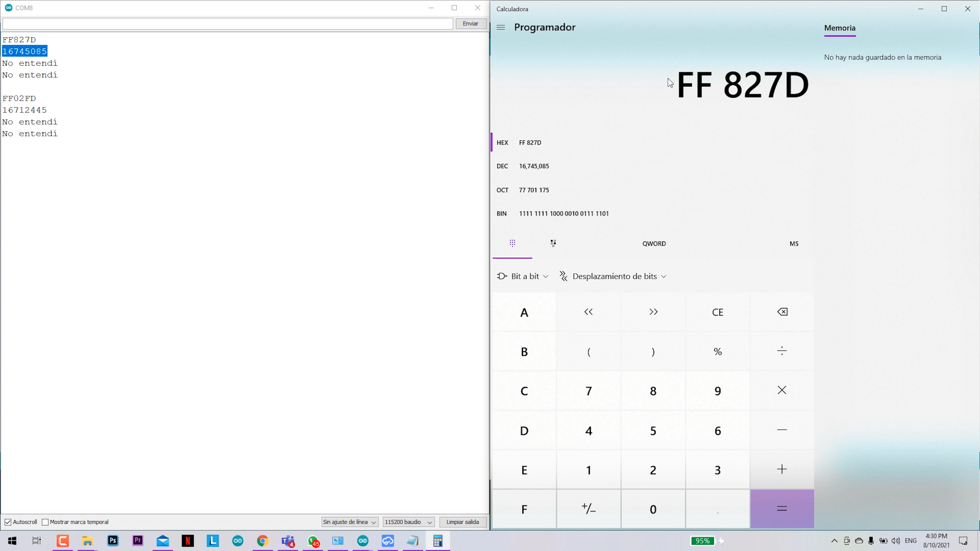The image size is (980, 551).
Task: Open Photoshop from the taskbar
Action: 113,541
